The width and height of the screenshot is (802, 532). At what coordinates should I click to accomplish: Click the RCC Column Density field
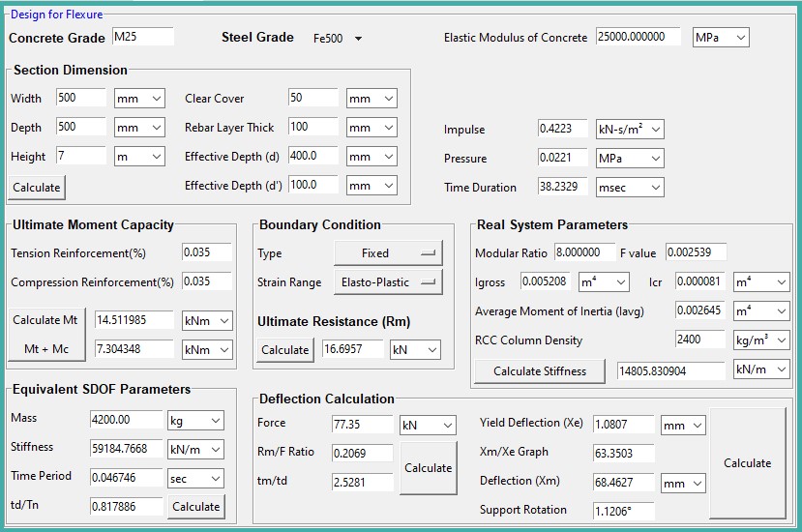click(x=699, y=340)
